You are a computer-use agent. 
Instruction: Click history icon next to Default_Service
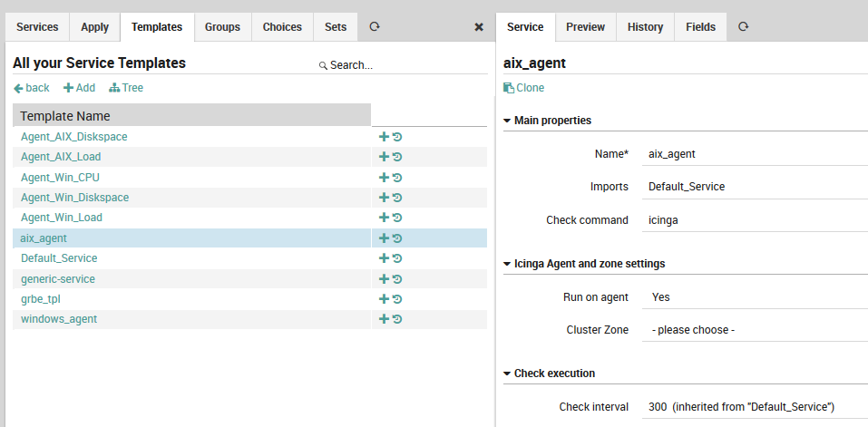pos(397,258)
